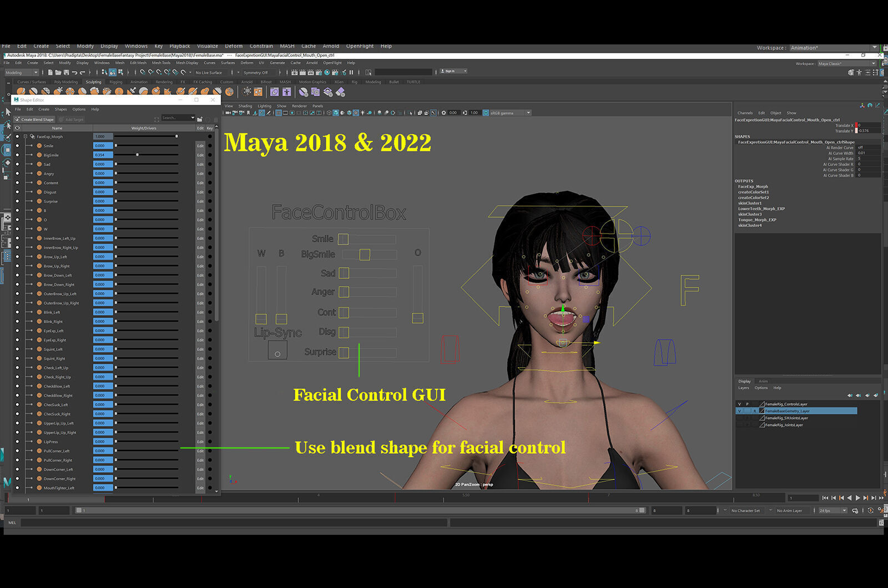
Task: Click move layer down icon in Layer Editor
Action: point(859,395)
